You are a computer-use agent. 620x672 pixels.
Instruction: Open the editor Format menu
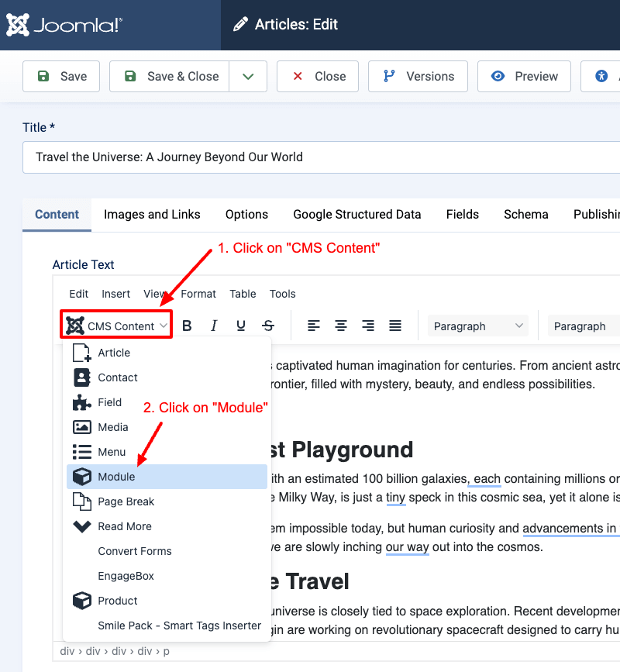pyautogui.click(x=198, y=294)
